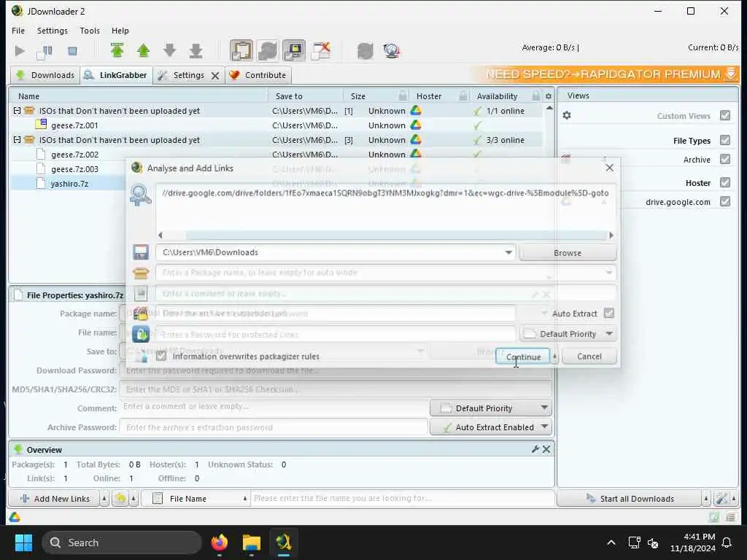The image size is (747, 560).
Task: Open the Continue button dropdown arrow
Action: click(x=554, y=356)
